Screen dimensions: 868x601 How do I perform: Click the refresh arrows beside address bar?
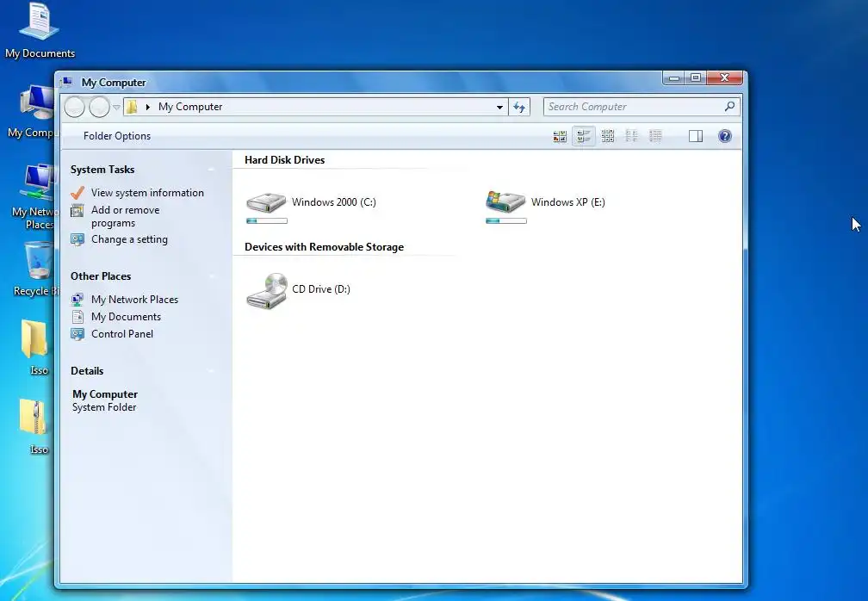pos(519,107)
